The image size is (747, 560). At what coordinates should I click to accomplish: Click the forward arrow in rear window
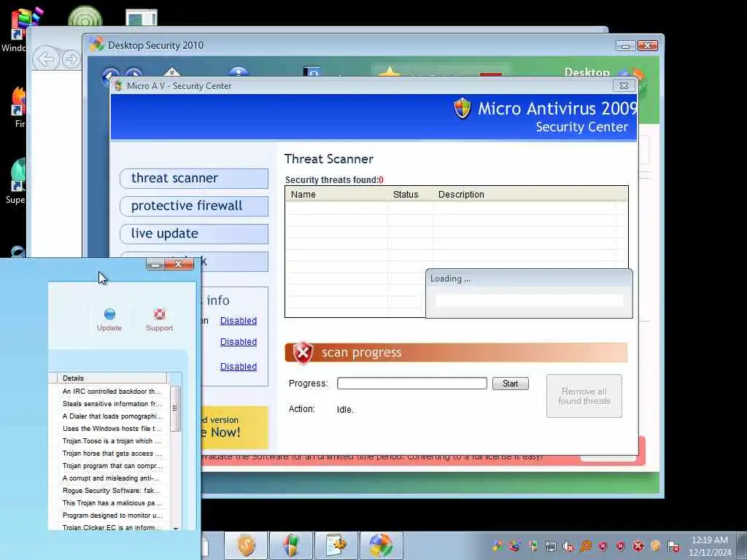71,60
